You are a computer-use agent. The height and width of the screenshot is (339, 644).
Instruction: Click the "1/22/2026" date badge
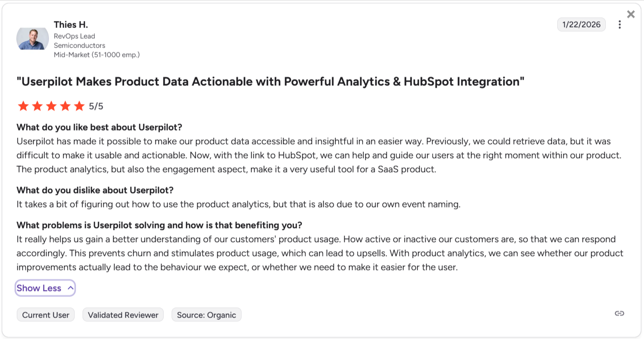[x=581, y=24]
